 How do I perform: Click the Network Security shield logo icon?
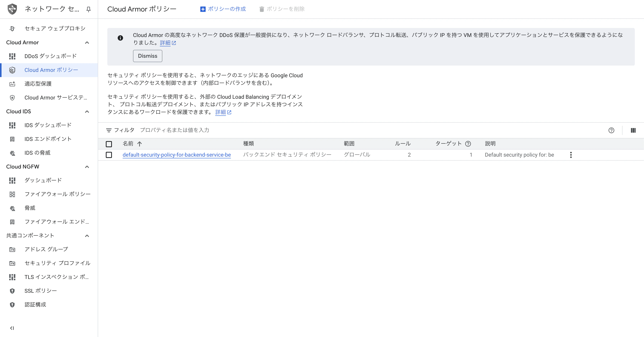click(12, 9)
